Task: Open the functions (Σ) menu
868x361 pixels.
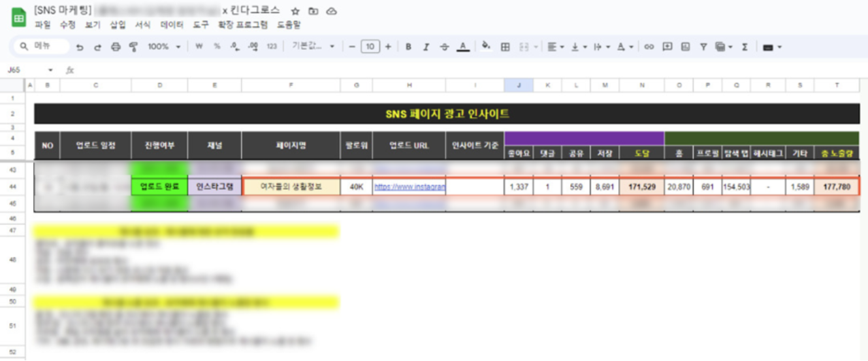Action: point(745,47)
